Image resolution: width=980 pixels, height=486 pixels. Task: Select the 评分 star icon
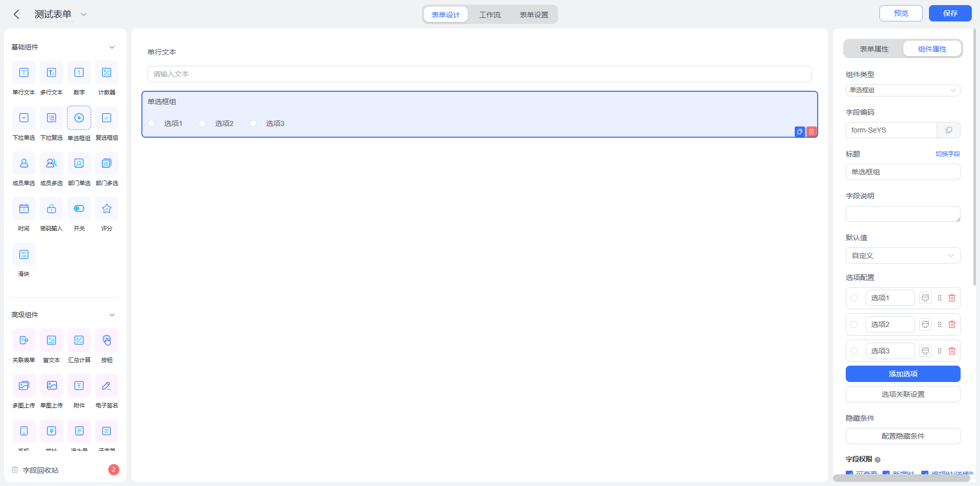click(x=107, y=209)
